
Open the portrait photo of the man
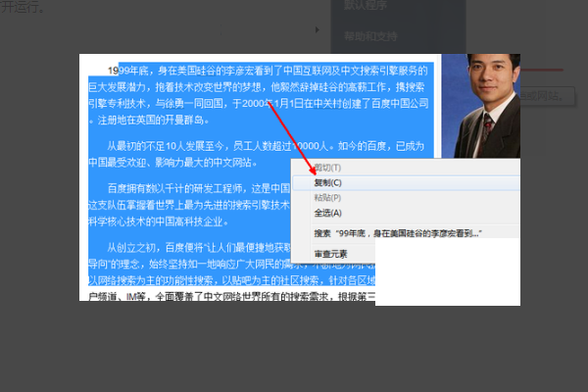(481, 106)
